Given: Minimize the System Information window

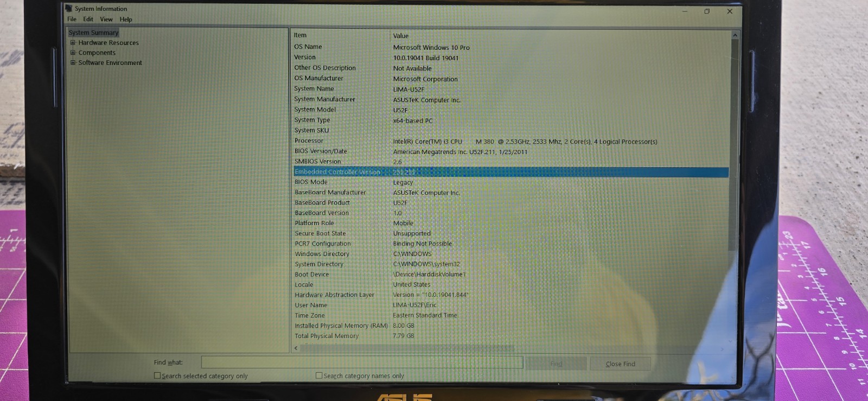Looking at the screenshot, I should [685, 11].
